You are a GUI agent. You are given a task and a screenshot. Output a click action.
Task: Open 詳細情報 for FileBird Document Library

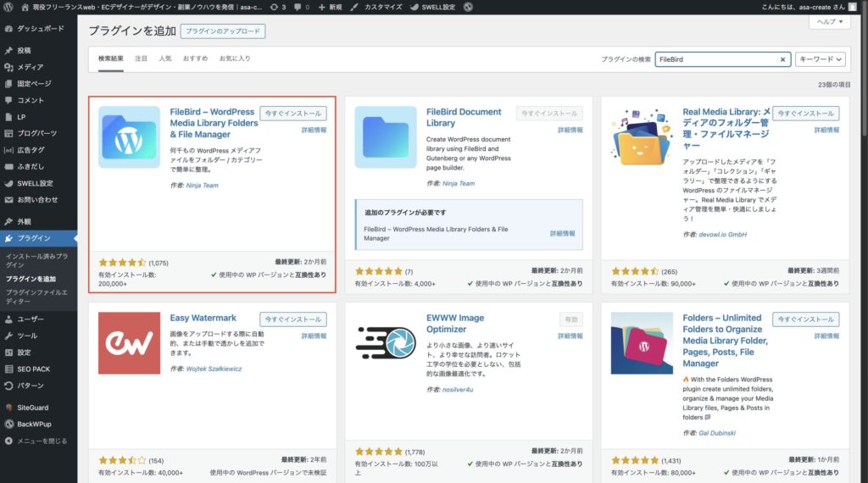click(x=570, y=130)
